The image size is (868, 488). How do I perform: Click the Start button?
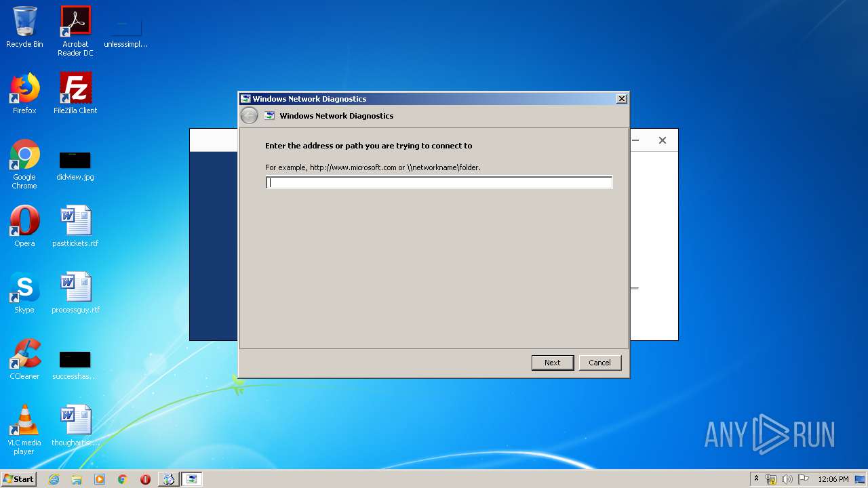[18, 479]
